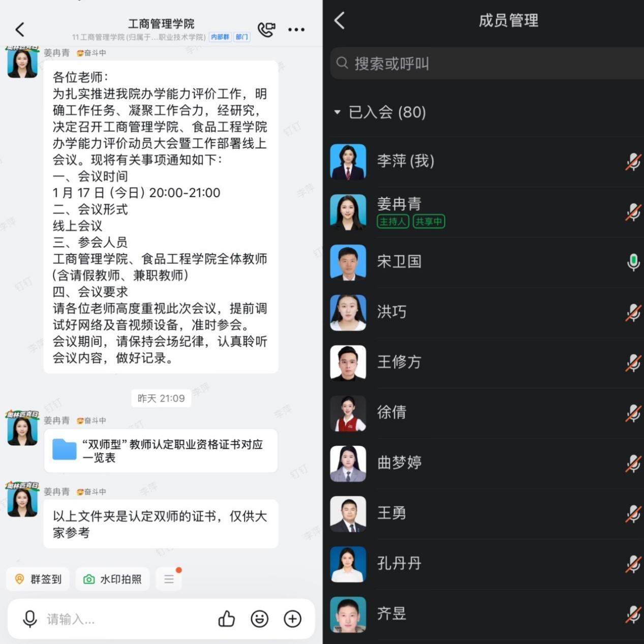Tap the 内部群 tag in the header
644x644 pixels.
tap(220, 37)
